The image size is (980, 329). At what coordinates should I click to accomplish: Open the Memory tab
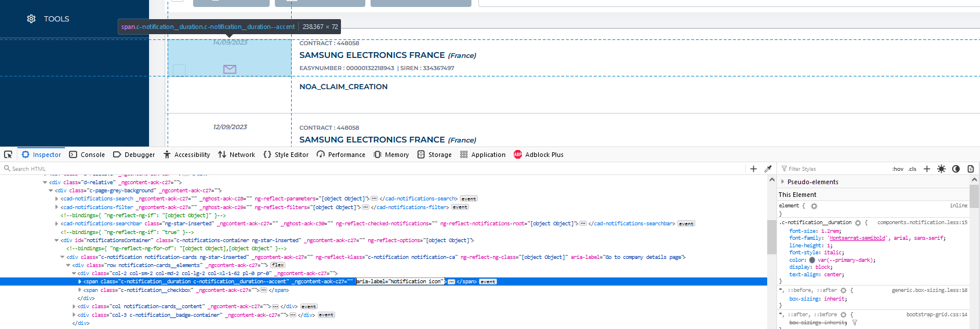391,155
